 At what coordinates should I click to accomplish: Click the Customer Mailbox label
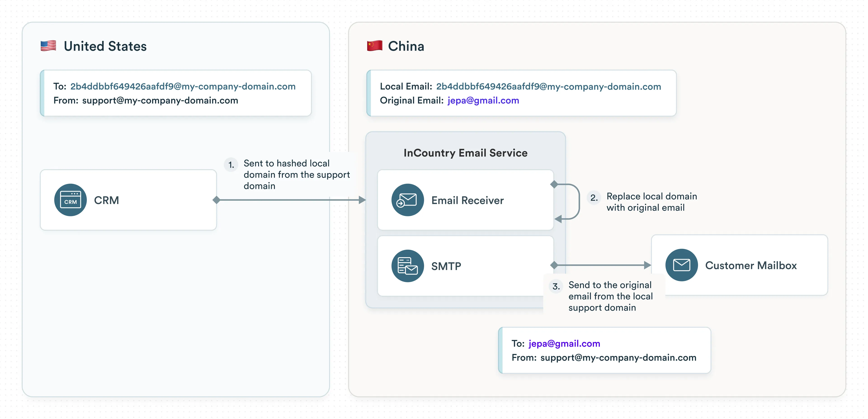click(751, 265)
